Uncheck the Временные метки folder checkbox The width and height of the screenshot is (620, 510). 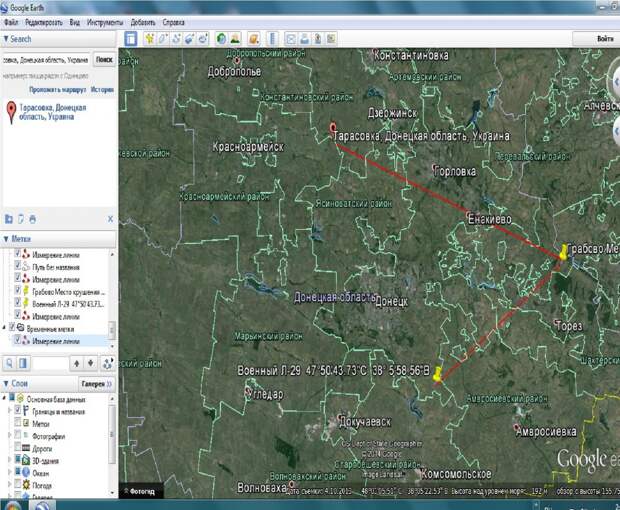[x=12, y=327]
